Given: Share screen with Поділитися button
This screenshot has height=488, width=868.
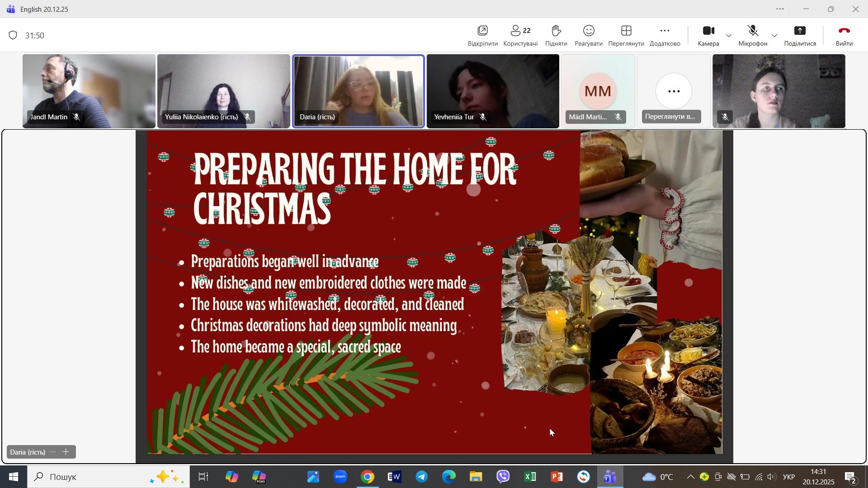Looking at the screenshot, I should click(x=799, y=31).
